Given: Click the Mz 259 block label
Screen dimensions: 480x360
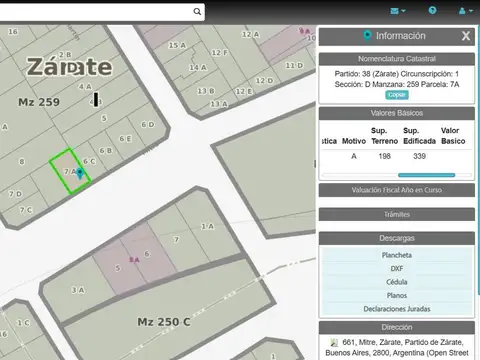Looking at the screenshot, I should click(39, 102).
